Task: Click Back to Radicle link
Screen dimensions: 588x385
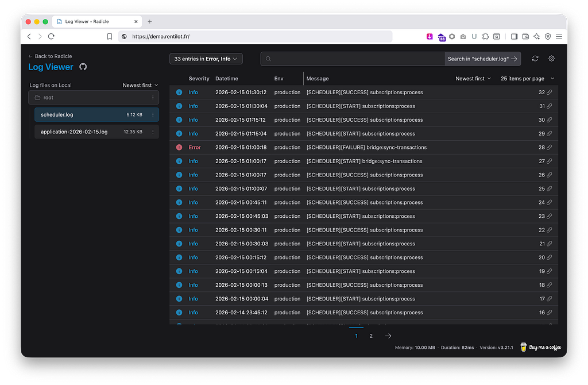Action: [x=51, y=56]
